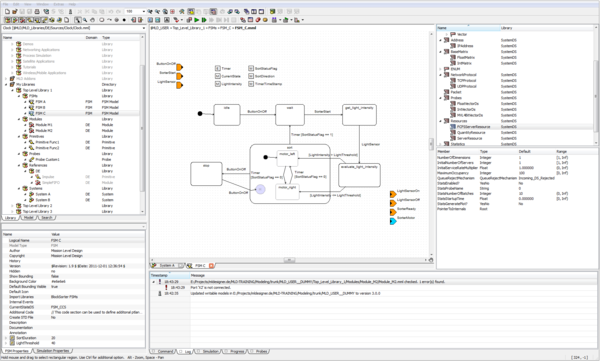Pick the black dot initial-state tool
The image size is (600, 361).
[x=124, y=20]
